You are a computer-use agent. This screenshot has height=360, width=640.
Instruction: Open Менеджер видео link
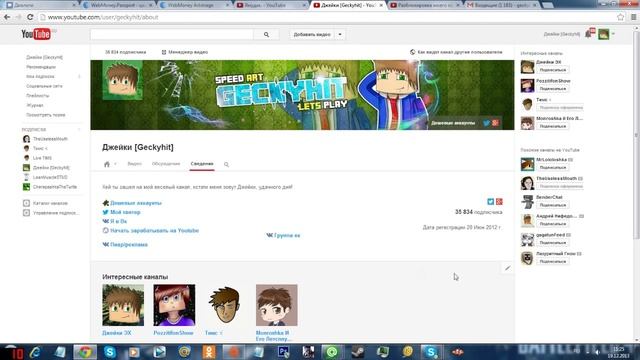click(x=184, y=52)
